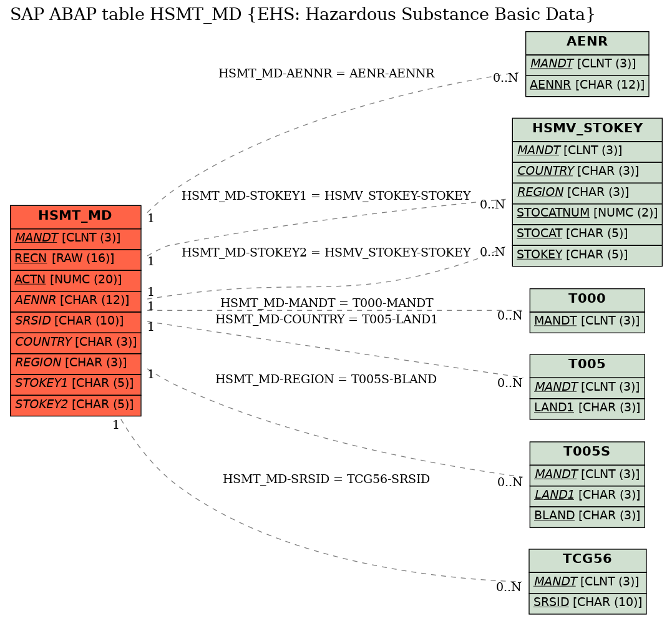Click the 0..N cardinality next to AENR
The image size is (672, 621).
pyautogui.click(x=505, y=78)
